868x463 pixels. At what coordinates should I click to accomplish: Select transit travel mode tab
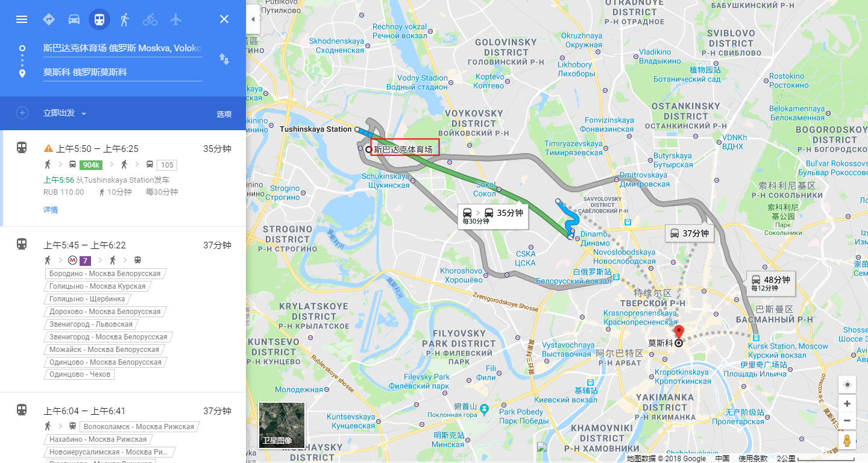(99, 19)
